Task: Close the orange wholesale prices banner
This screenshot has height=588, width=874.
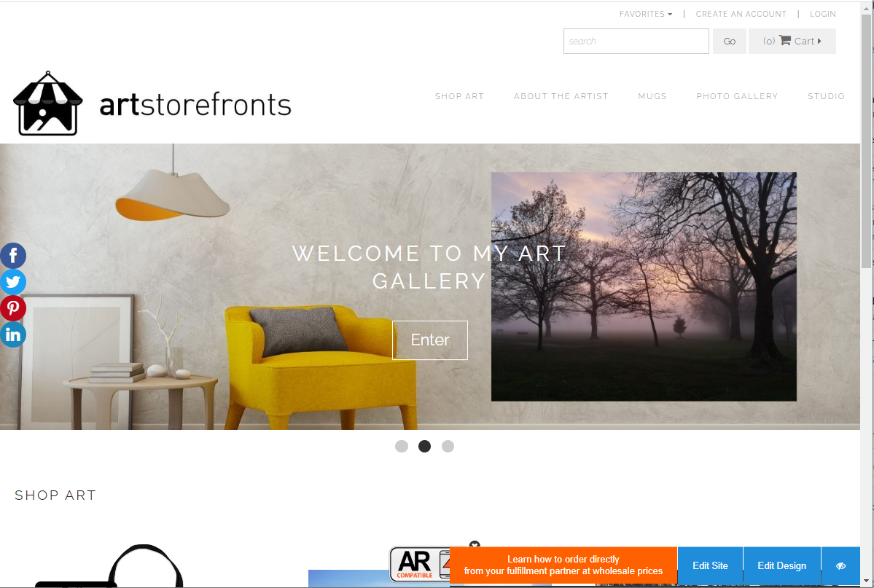Action: click(x=475, y=546)
